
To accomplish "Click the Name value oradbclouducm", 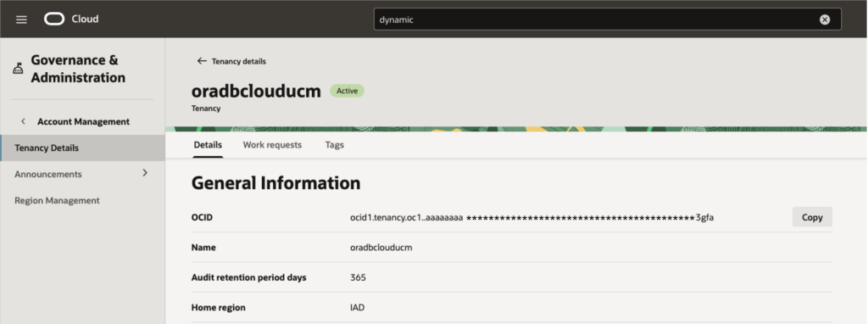I will tap(381, 248).
